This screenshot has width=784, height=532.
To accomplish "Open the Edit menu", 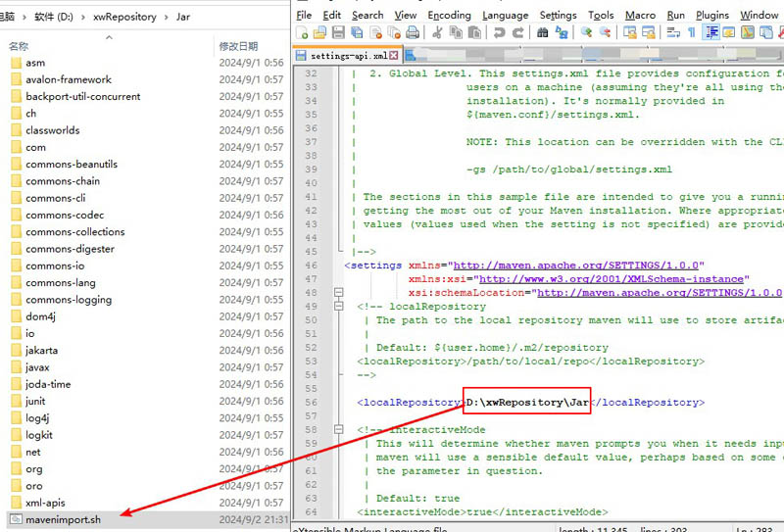I will (331, 16).
